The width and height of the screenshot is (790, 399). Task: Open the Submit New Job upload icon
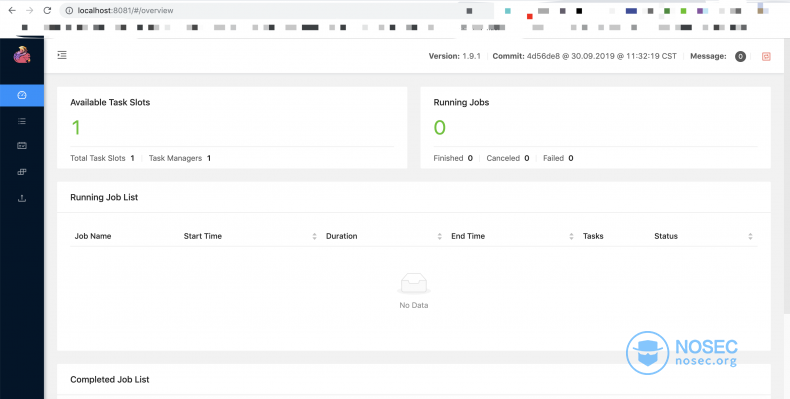(x=22, y=198)
